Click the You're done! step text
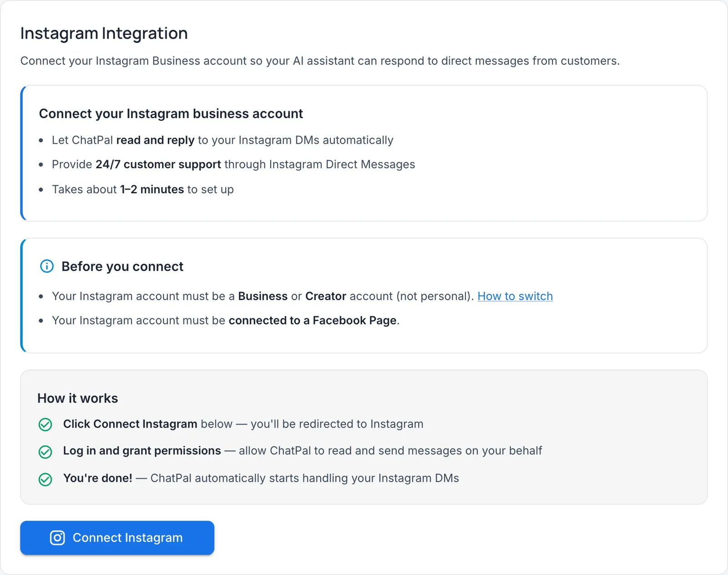The height and width of the screenshot is (575, 728). (261, 478)
